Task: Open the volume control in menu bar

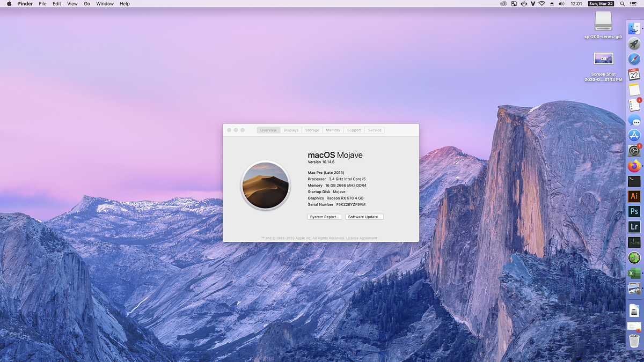Action: pos(561,4)
